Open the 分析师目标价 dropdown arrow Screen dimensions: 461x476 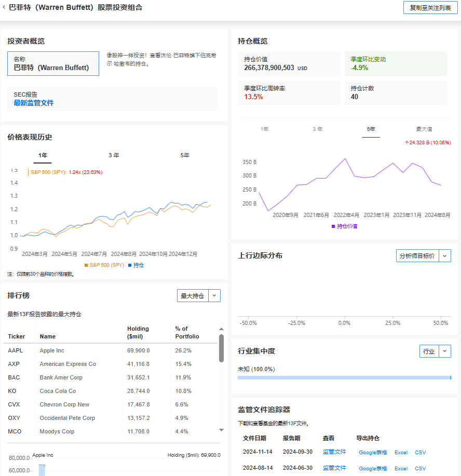[445, 255]
